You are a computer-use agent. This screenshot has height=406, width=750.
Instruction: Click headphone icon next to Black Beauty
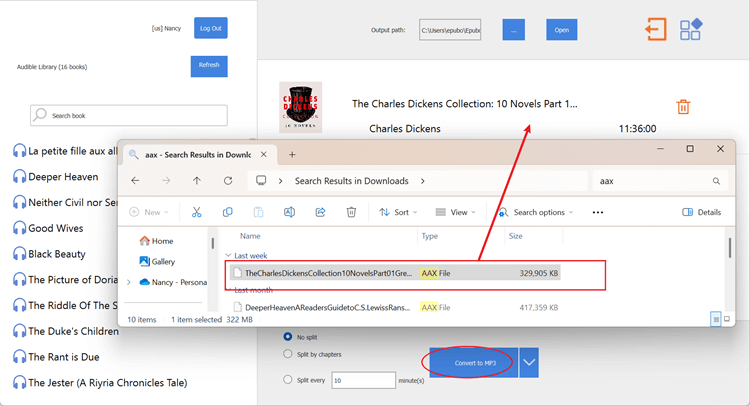click(19, 254)
